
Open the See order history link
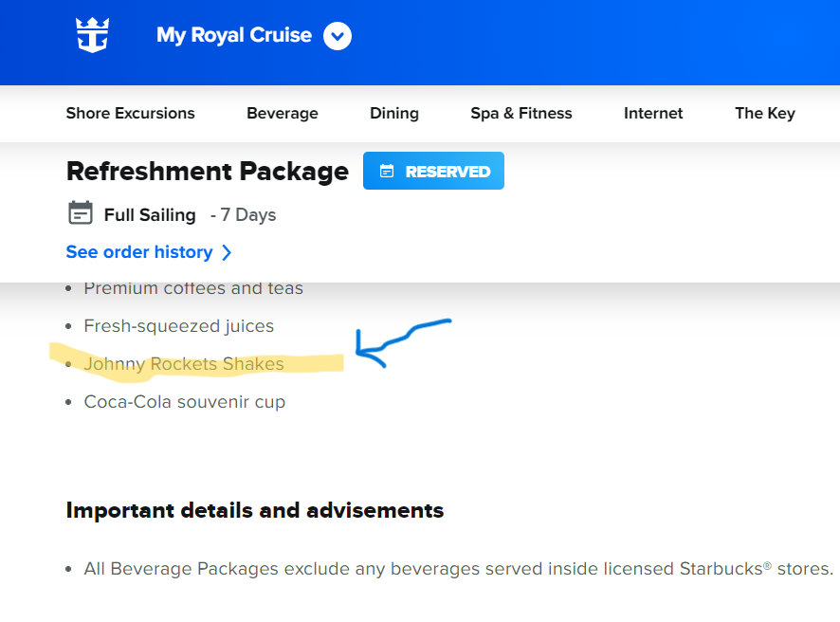(x=139, y=252)
